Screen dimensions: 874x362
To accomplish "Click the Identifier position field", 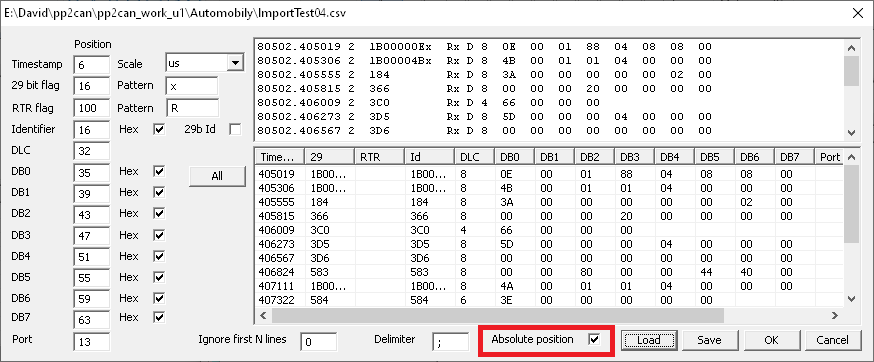I will tap(91, 130).
